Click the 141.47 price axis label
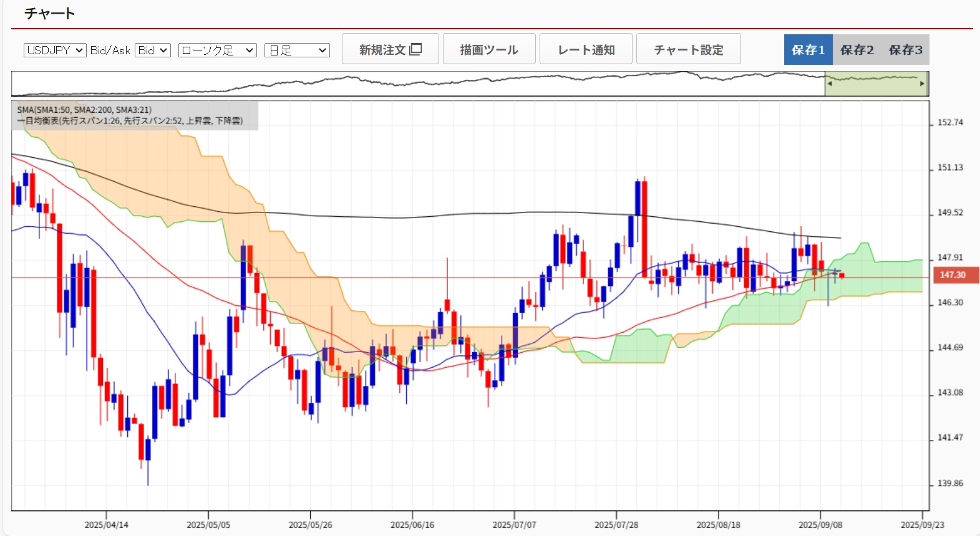 [x=950, y=438]
